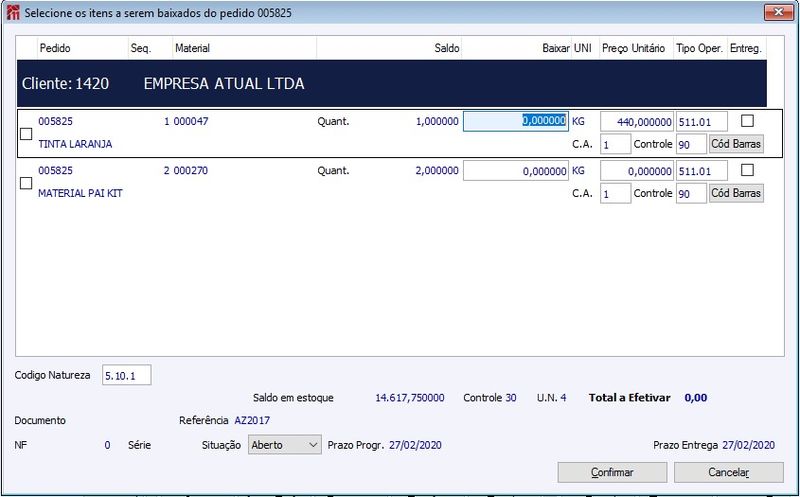Close the item selection dialog
The image size is (800, 497).
[779, 12]
